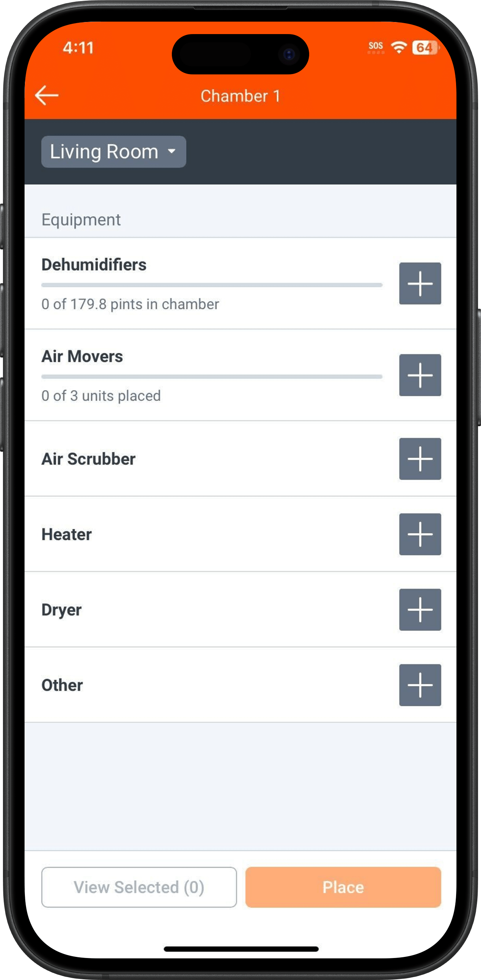Tap the Wi-Fi status icon

399,48
